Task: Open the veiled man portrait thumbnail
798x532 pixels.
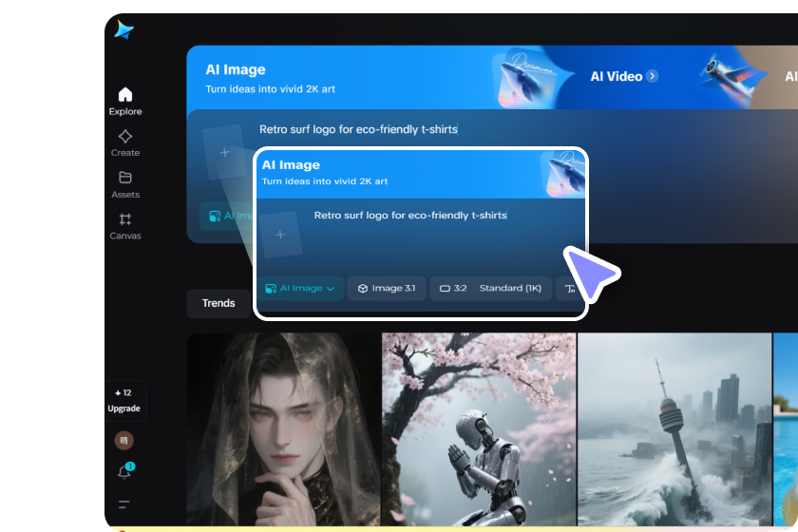Action: [283, 429]
